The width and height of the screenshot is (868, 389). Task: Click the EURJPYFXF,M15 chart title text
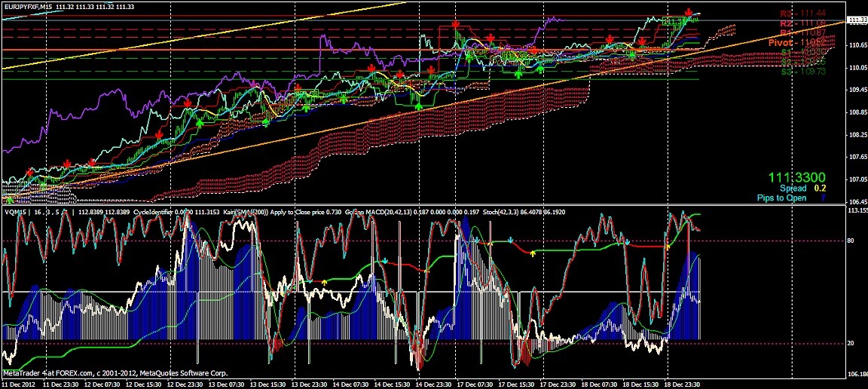pos(28,8)
